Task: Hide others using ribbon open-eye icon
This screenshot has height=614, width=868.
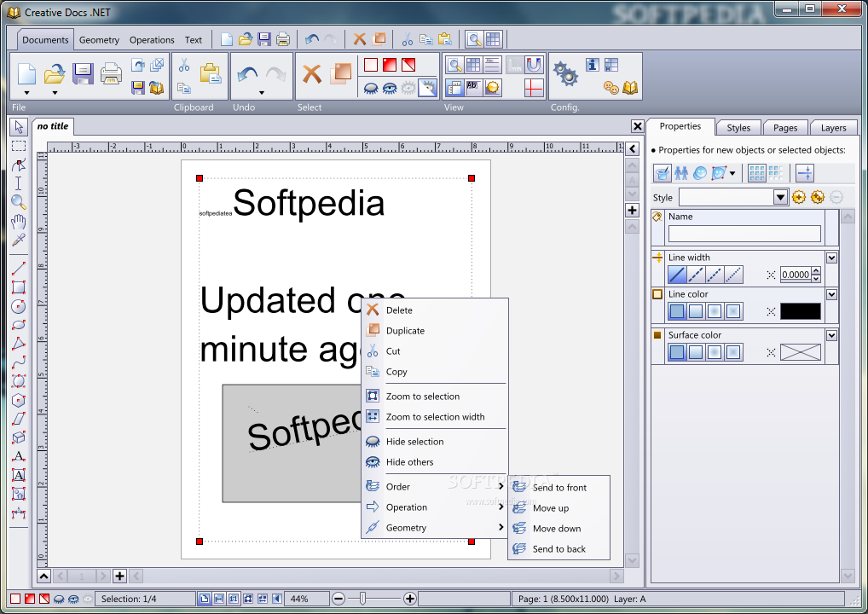Action: click(x=390, y=88)
